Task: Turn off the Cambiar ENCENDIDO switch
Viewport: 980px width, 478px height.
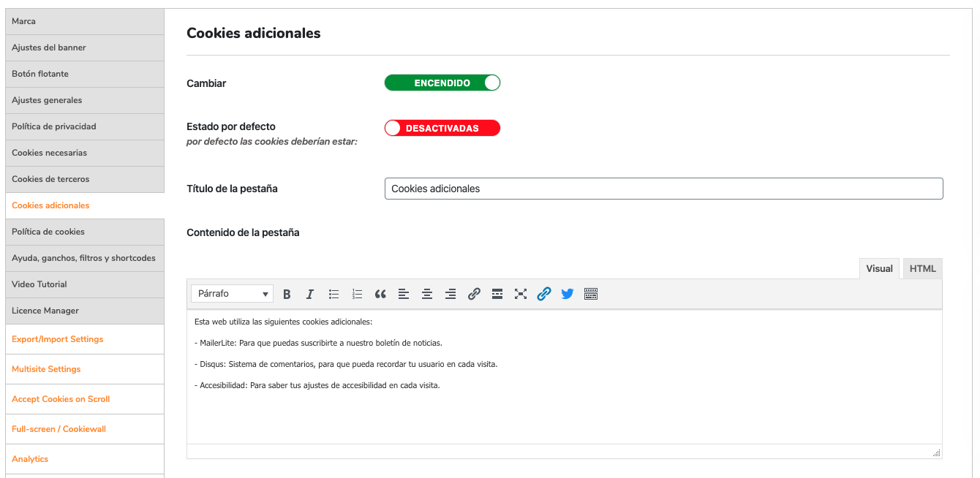Action: (x=442, y=83)
